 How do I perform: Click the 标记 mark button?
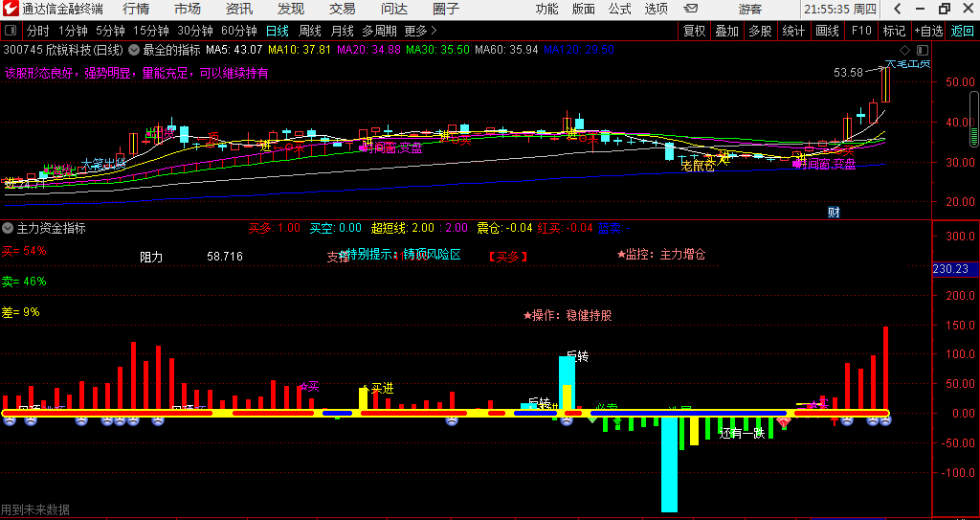(894, 31)
